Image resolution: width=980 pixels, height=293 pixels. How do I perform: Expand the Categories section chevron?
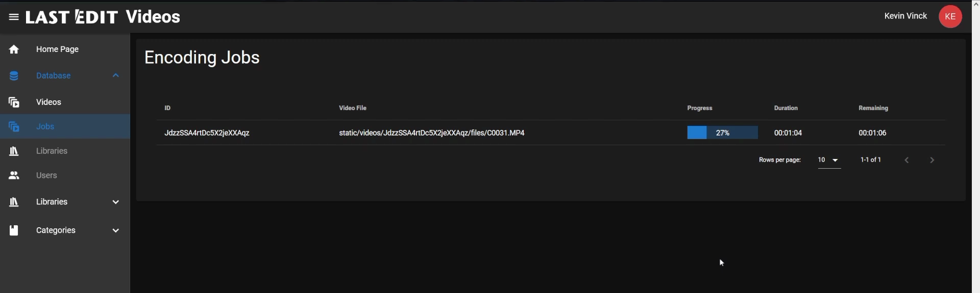click(x=116, y=230)
